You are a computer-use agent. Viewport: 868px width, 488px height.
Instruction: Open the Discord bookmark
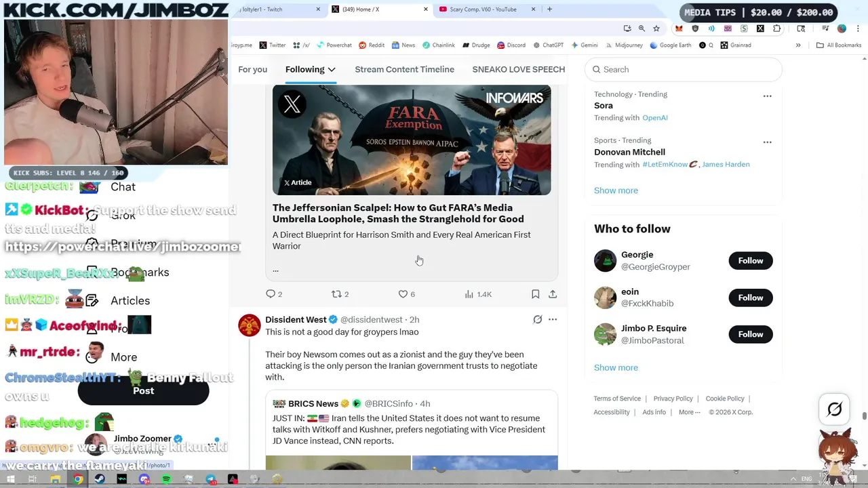511,45
